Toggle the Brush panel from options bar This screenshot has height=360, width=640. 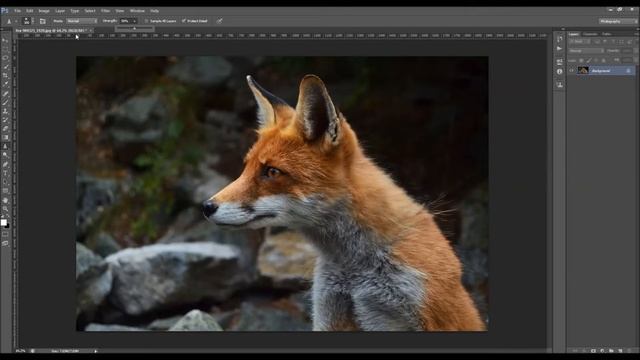[42, 21]
